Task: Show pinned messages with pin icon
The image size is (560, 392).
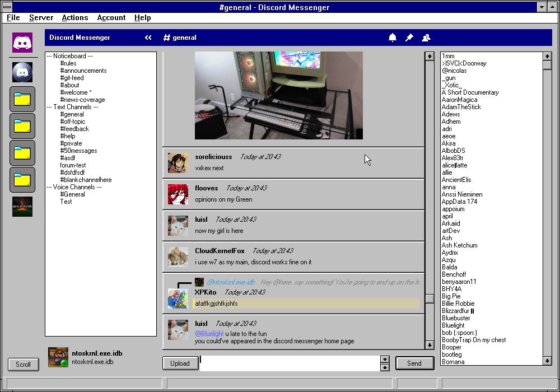Action: 409,38
